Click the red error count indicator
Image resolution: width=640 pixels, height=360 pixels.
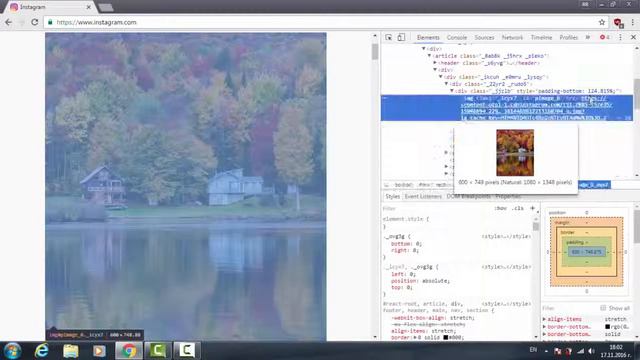pos(605,37)
